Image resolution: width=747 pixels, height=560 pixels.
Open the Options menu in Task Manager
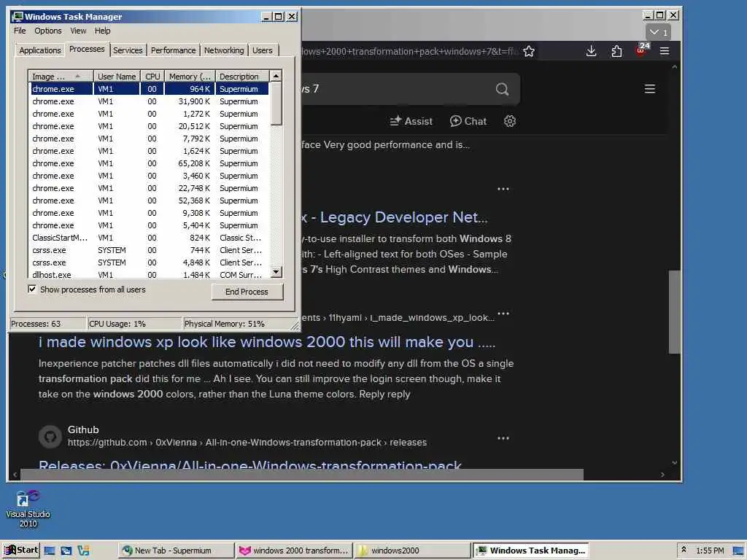(x=47, y=31)
